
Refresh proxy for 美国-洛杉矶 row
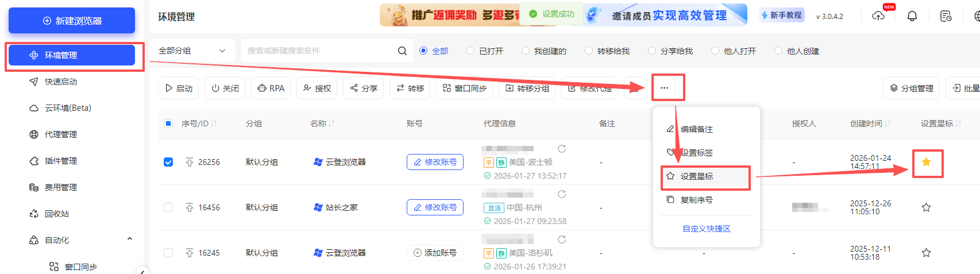[562, 240]
